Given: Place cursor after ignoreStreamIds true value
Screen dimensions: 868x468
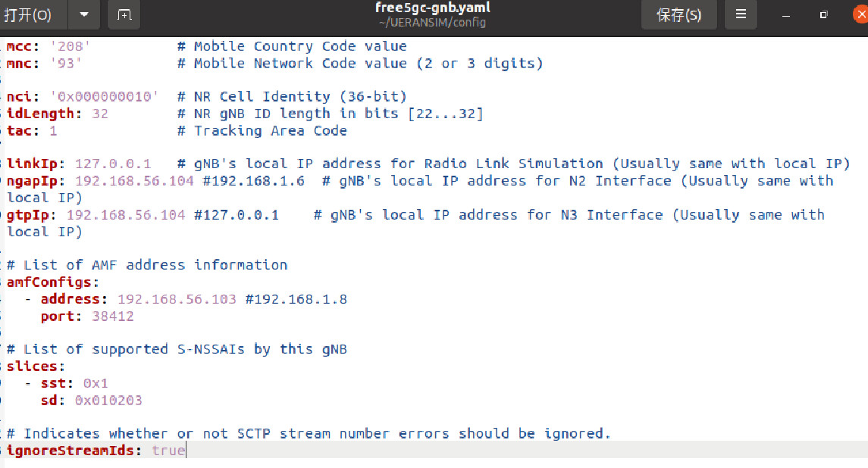Looking at the screenshot, I should 186,451.
